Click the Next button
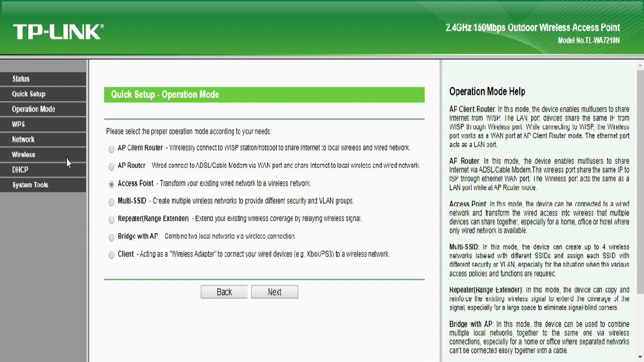 (x=275, y=292)
